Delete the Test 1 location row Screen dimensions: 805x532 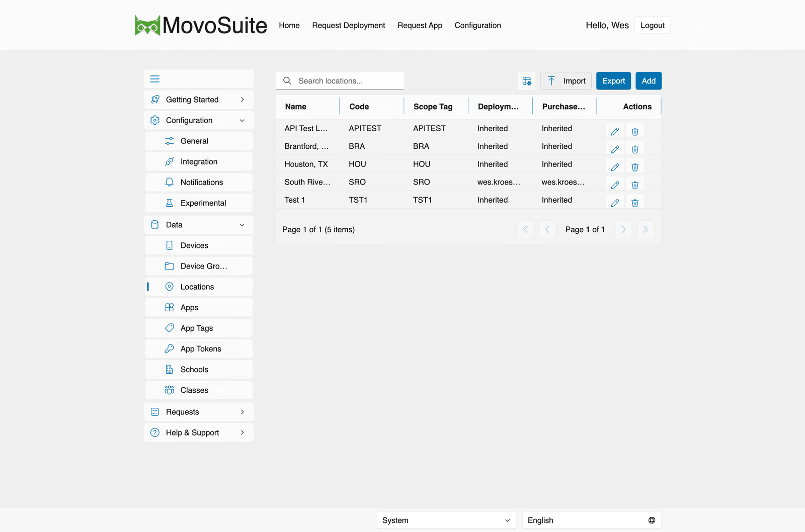pyautogui.click(x=635, y=203)
